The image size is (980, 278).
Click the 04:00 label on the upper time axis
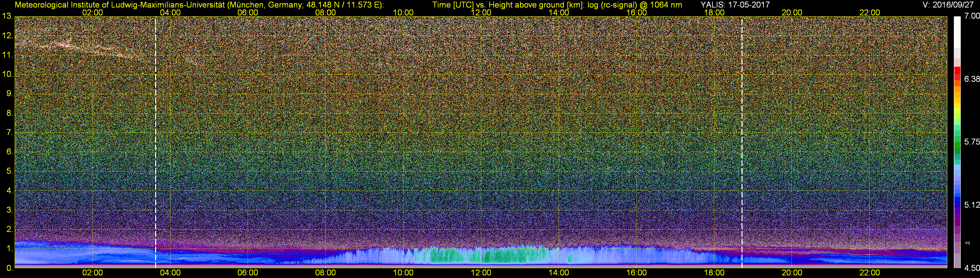(170, 12)
